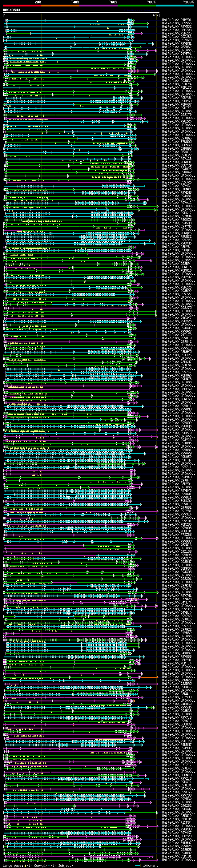Choose the UniRef100_C9ZMW4 label
The height and width of the screenshot is (868, 197).
click(x=176, y=216)
